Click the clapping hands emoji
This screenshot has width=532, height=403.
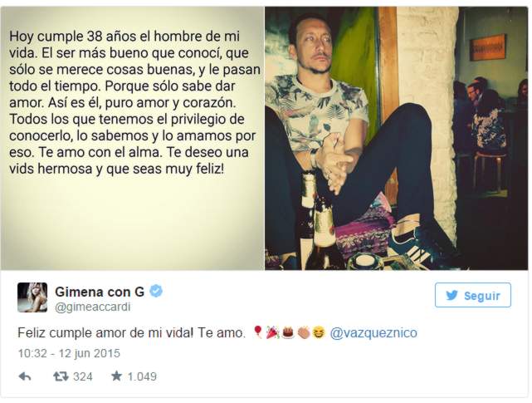[304, 332]
